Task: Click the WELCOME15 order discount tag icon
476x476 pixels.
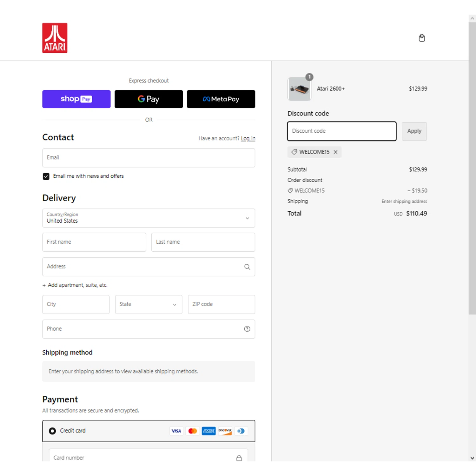Action: pos(290,190)
